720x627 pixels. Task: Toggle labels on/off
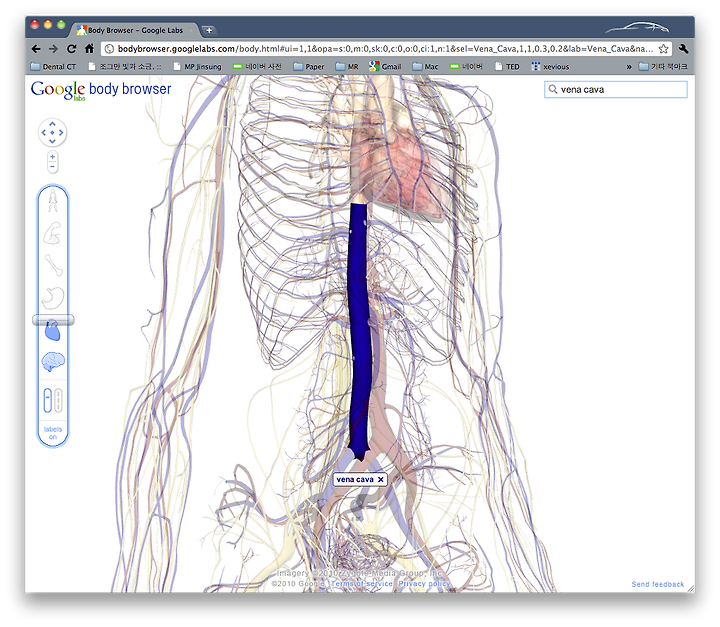tap(53, 433)
